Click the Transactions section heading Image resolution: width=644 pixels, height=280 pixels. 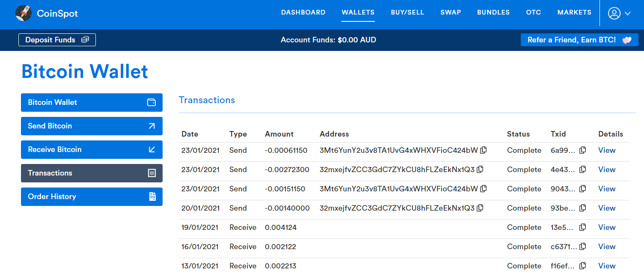(207, 100)
